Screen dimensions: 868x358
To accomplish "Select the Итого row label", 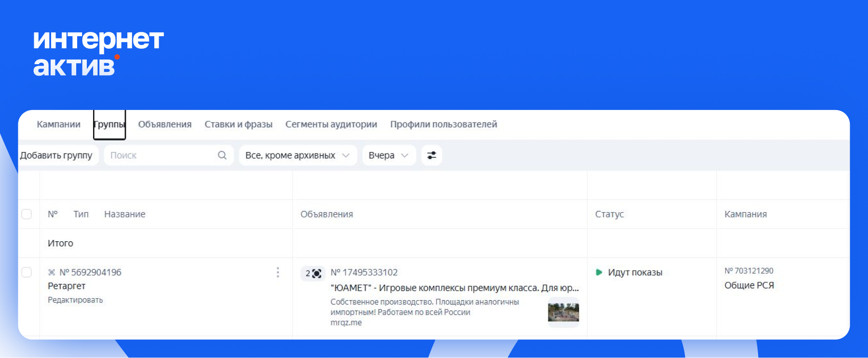I will click(x=60, y=243).
